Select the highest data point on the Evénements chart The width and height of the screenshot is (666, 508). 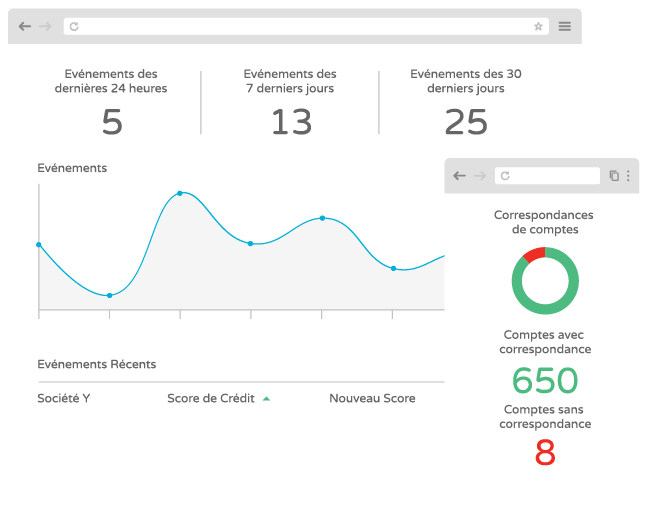click(180, 193)
